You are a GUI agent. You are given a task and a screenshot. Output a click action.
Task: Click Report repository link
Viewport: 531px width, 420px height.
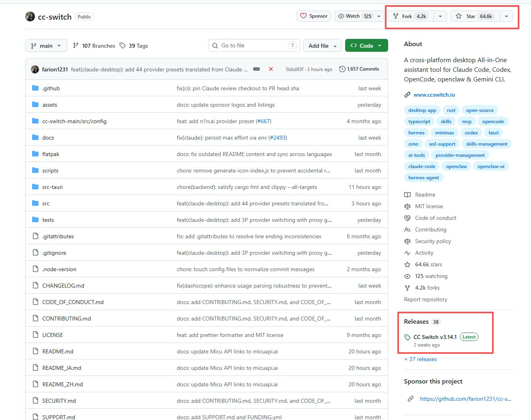point(425,299)
